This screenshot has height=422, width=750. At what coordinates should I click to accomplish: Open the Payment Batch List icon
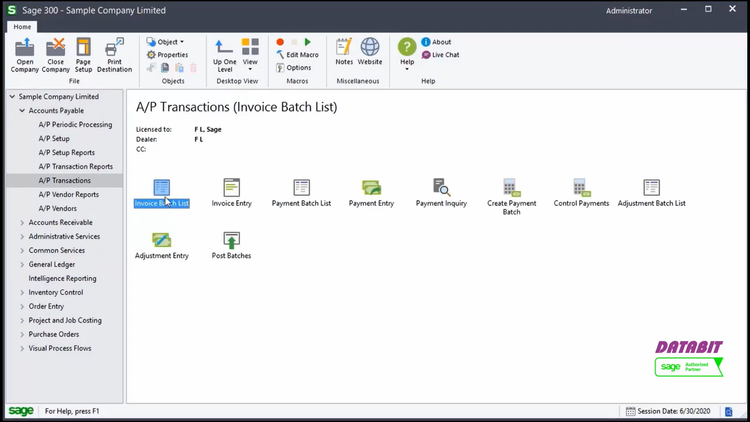(301, 188)
